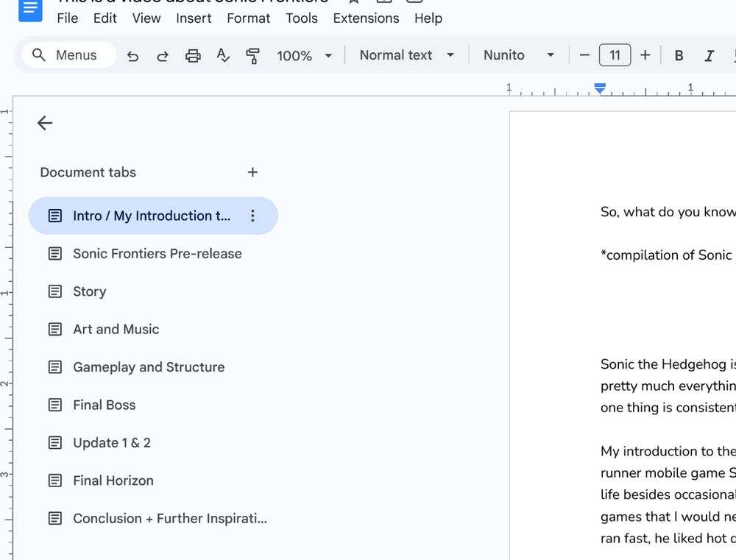Screen dimensions: 736x560
Task: Click the Redo arrow icon
Action: [163, 56]
